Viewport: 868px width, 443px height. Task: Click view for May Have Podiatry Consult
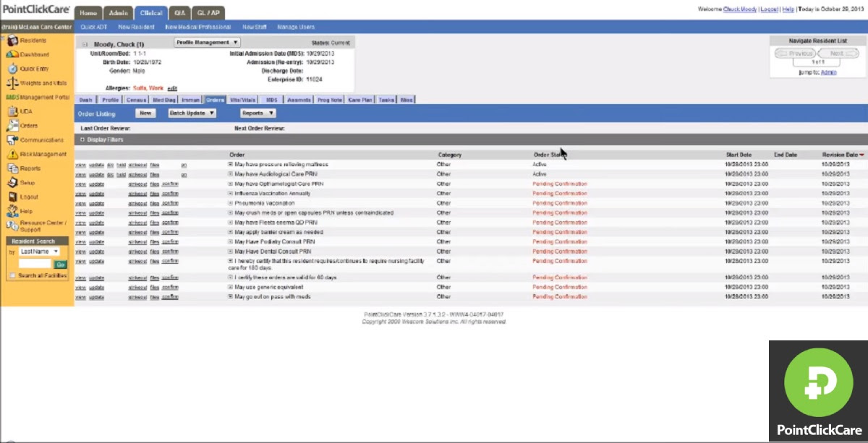(80, 242)
